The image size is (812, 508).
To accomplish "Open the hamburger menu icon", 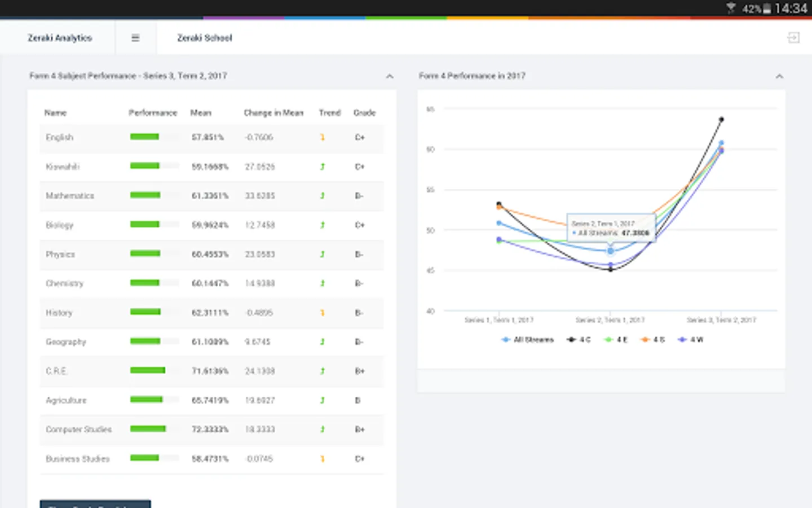I will click(x=135, y=38).
